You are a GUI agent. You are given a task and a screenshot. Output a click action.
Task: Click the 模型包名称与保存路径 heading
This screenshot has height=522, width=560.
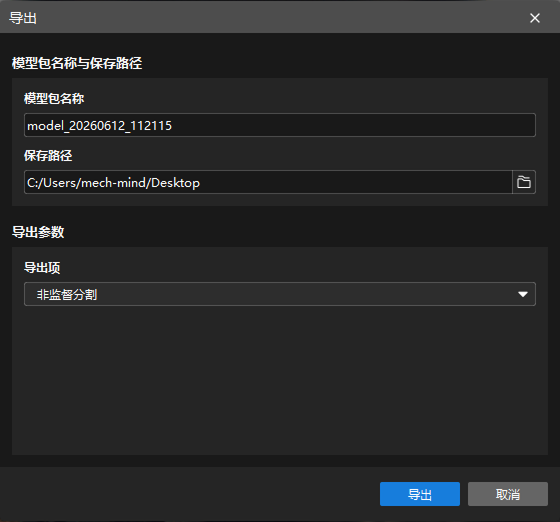point(77,63)
